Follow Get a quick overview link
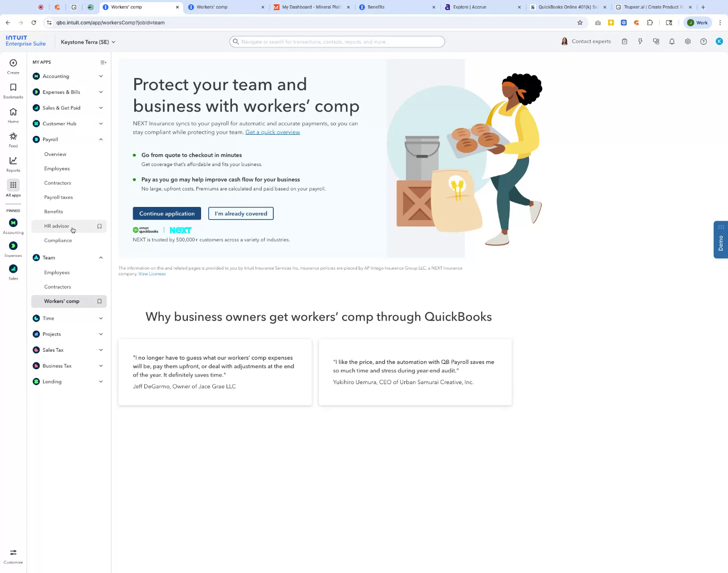The width and height of the screenshot is (728, 573). pyautogui.click(x=273, y=132)
